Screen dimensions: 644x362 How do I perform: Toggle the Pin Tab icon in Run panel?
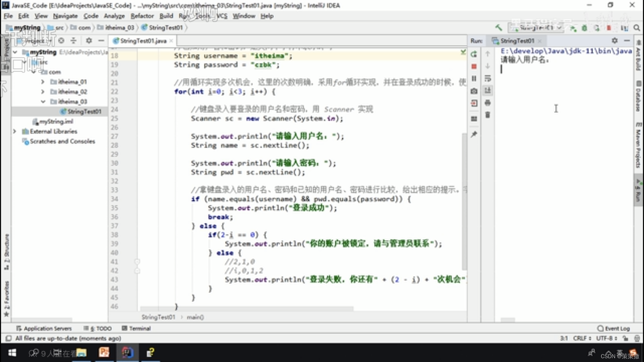474,134
